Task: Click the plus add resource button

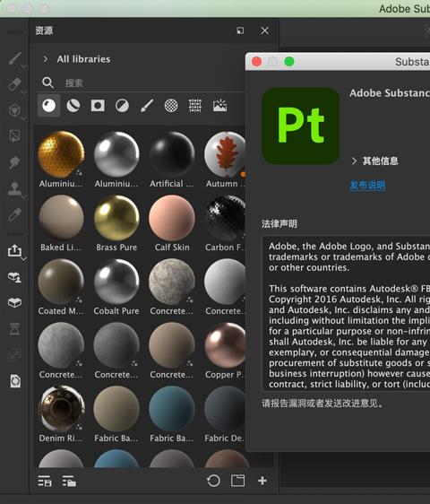Action: point(262,481)
